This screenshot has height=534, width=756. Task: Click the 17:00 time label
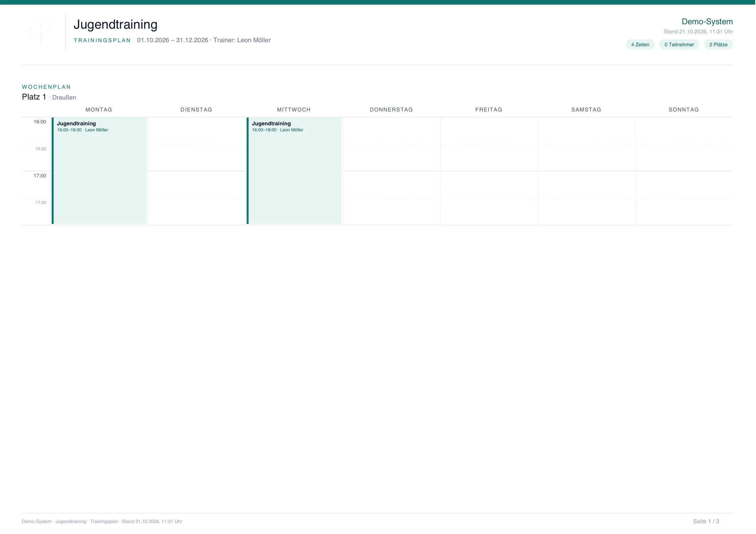click(40, 176)
